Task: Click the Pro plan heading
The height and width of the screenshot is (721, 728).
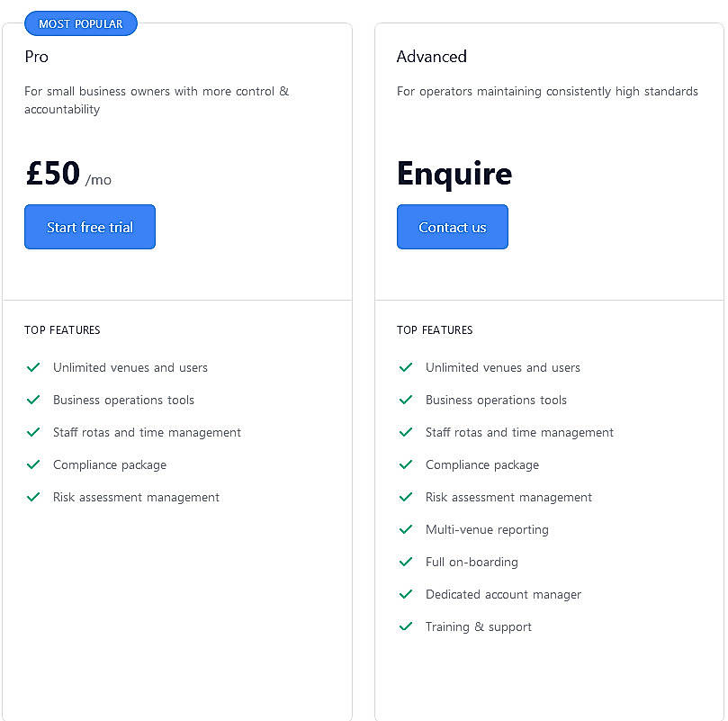Action: click(36, 57)
